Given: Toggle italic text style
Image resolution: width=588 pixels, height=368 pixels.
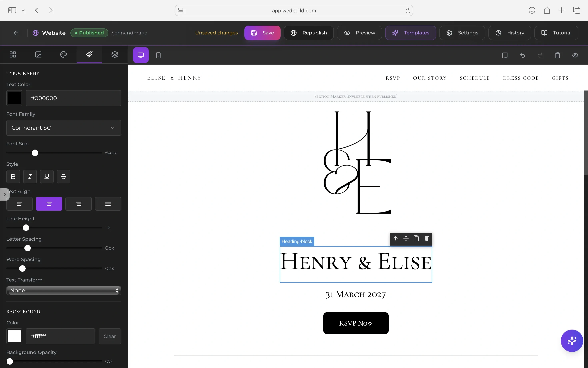Looking at the screenshot, I should pyautogui.click(x=30, y=177).
